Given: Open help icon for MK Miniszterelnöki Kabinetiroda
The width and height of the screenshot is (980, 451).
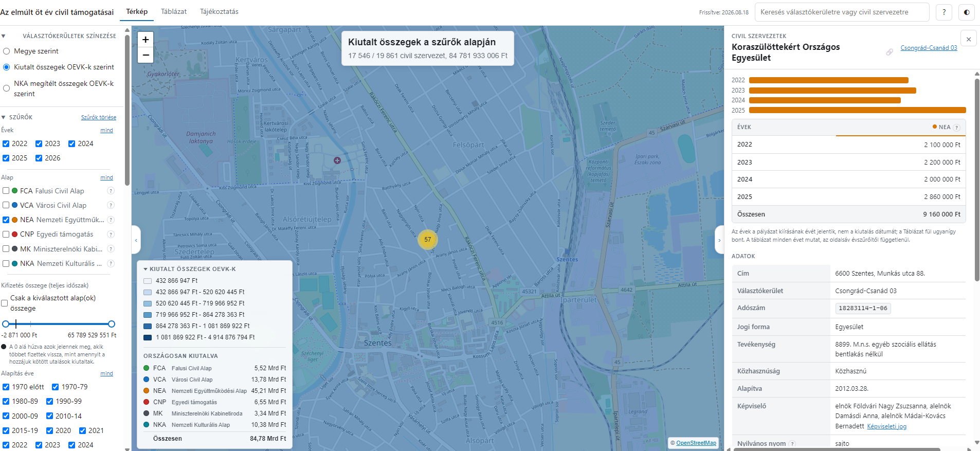Looking at the screenshot, I should click(111, 249).
